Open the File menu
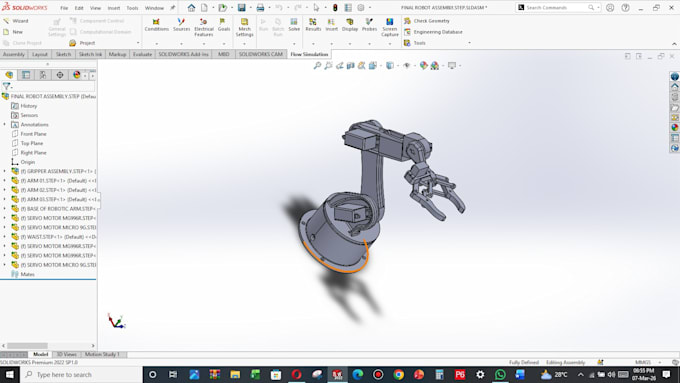The image size is (680, 383). coord(64,8)
